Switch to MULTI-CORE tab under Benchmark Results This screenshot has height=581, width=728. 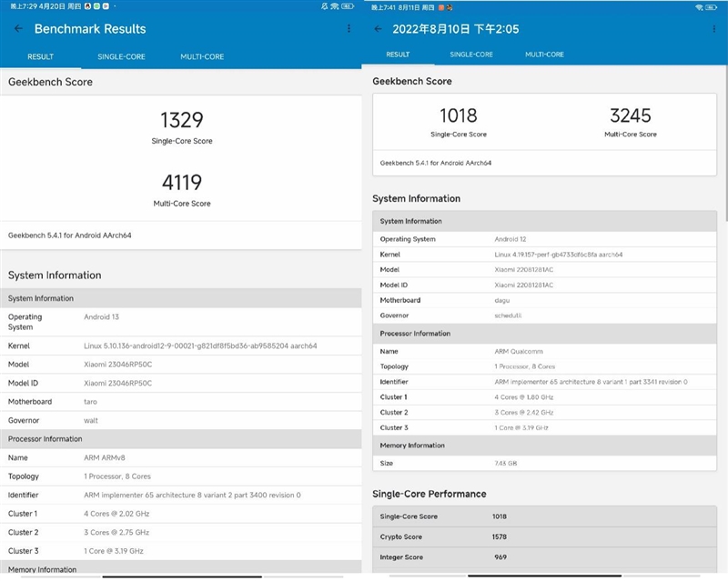pyautogui.click(x=202, y=56)
